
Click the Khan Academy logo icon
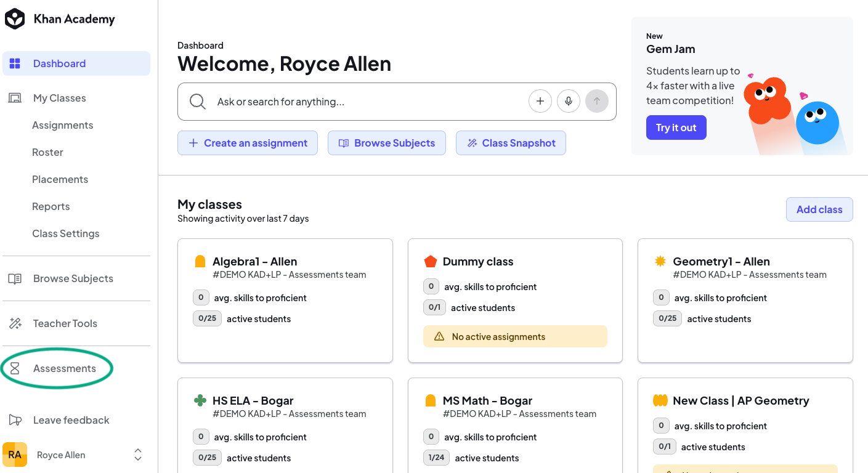pyautogui.click(x=15, y=19)
